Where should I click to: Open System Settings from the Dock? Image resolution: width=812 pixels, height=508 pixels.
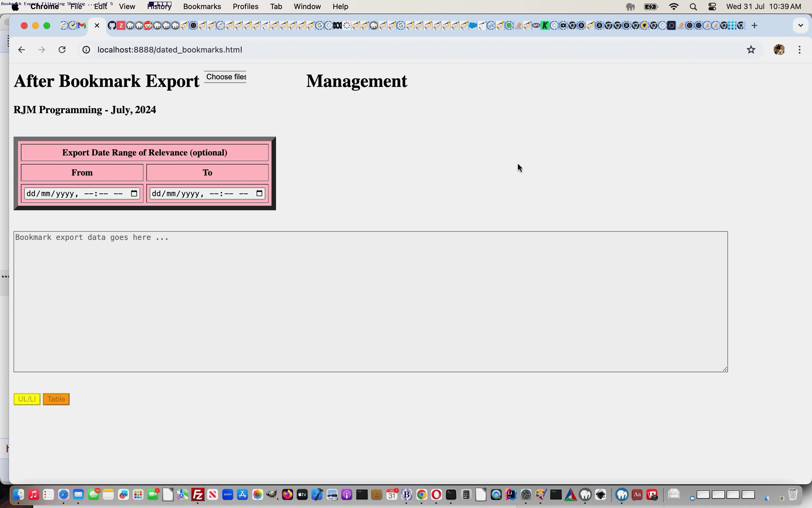(526, 494)
